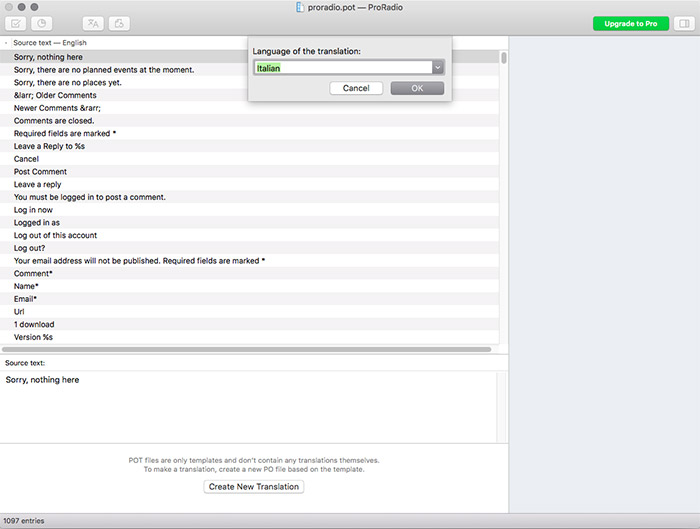Click Create New Translation button
Screen dimensions: 700x529
pos(254,487)
